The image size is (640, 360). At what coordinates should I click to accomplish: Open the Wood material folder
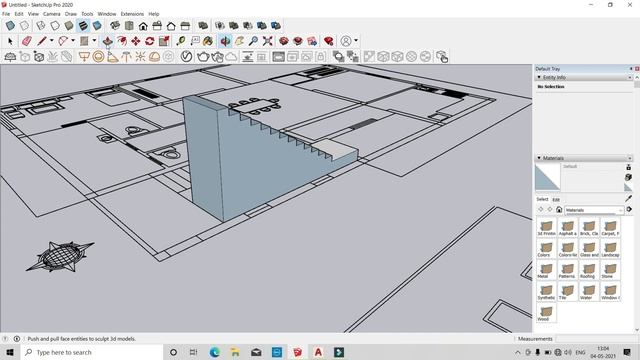point(546,313)
